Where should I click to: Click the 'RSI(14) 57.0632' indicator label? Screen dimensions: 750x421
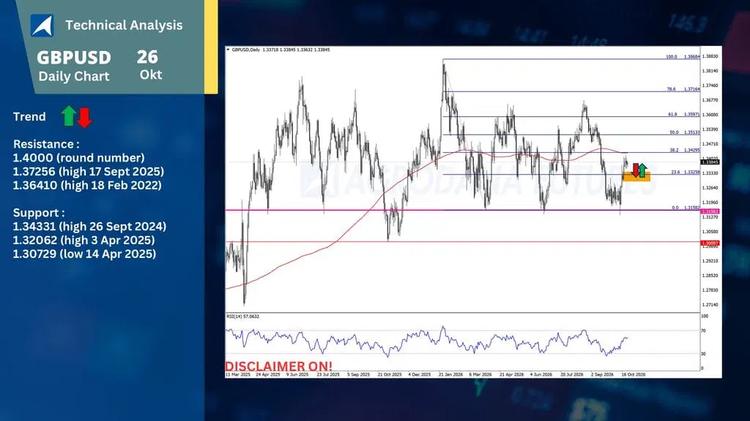pos(243,317)
